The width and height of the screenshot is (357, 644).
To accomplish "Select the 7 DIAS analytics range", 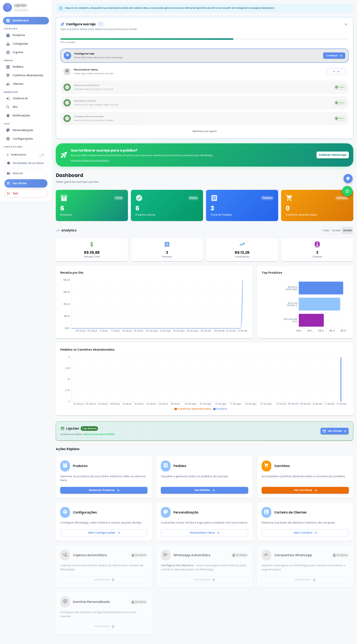I will 326,231.
